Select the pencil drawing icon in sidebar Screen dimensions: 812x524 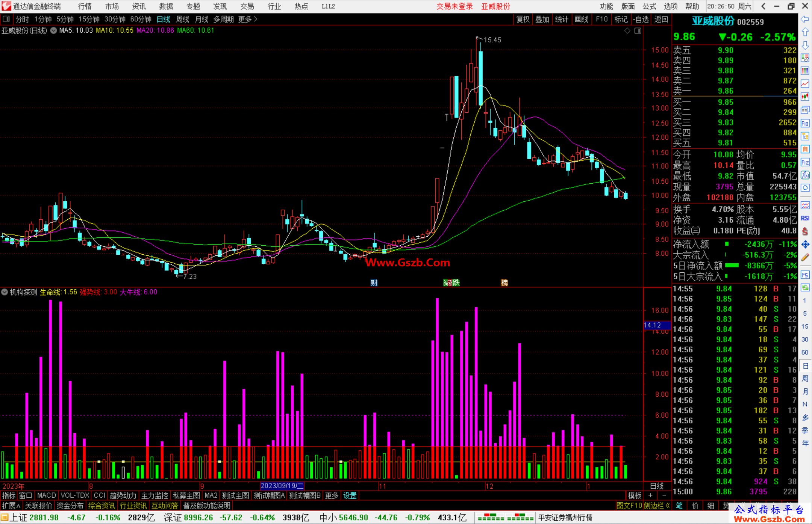[805, 257]
